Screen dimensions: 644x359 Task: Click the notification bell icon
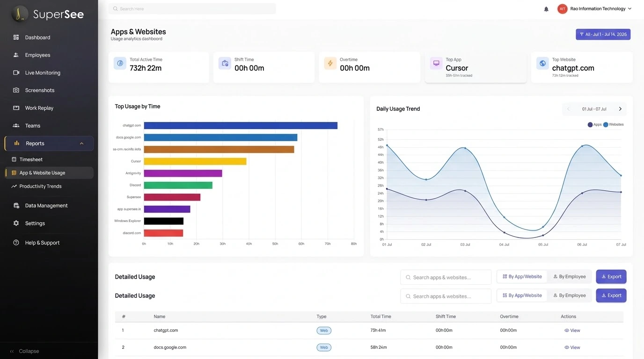tap(546, 9)
